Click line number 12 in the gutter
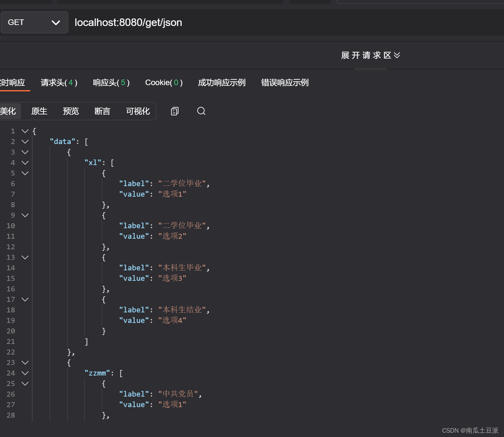 (11, 247)
